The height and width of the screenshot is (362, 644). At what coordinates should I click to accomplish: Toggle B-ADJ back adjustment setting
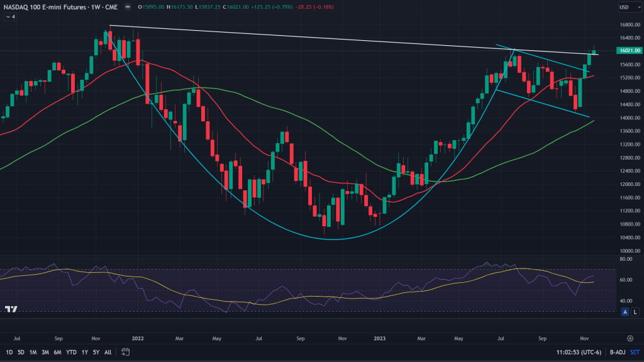618,352
